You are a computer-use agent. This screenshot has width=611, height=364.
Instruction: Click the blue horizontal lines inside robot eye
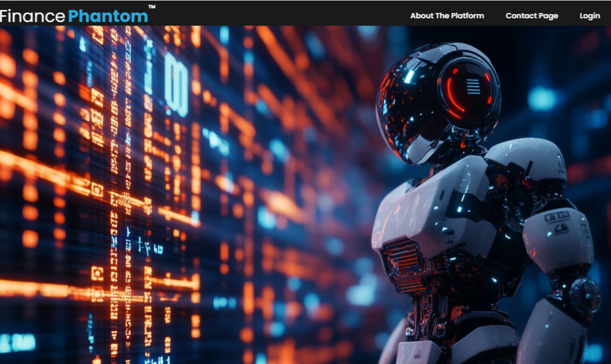click(473, 86)
